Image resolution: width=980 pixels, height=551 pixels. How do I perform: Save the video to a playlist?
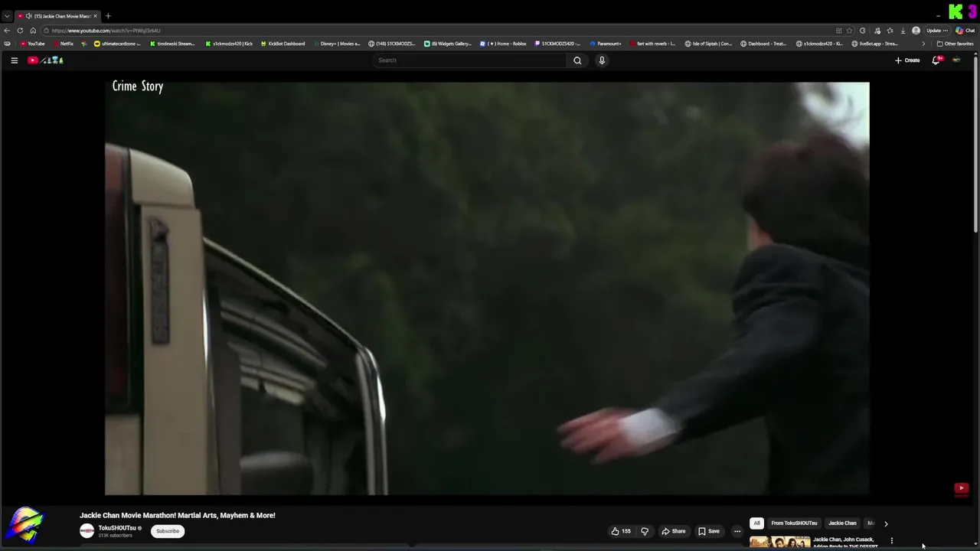pyautogui.click(x=708, y=531)
